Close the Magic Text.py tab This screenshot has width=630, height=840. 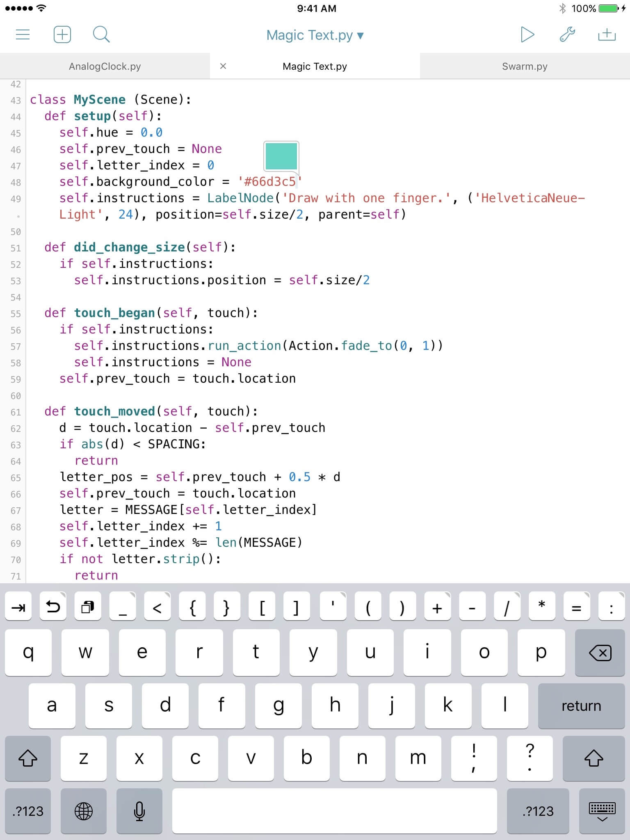click(x=223, y=66)
